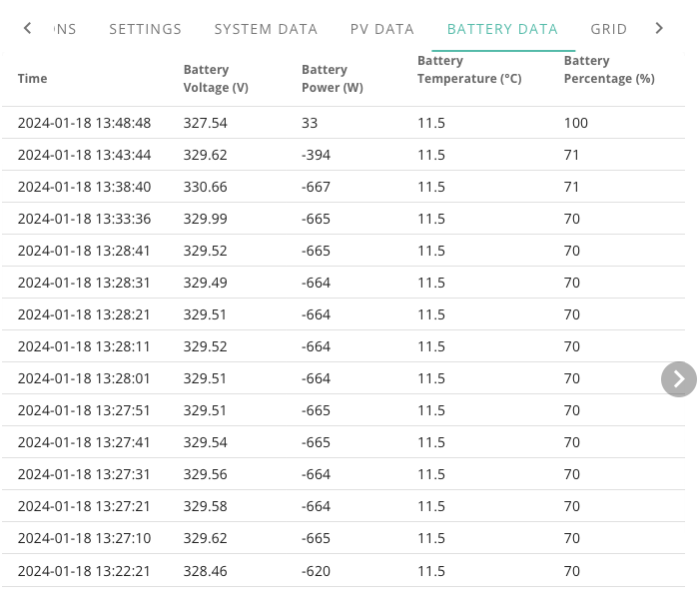
Task: Select the timestamp 2024-01-18 13:27:10
Action: point(84,538)
